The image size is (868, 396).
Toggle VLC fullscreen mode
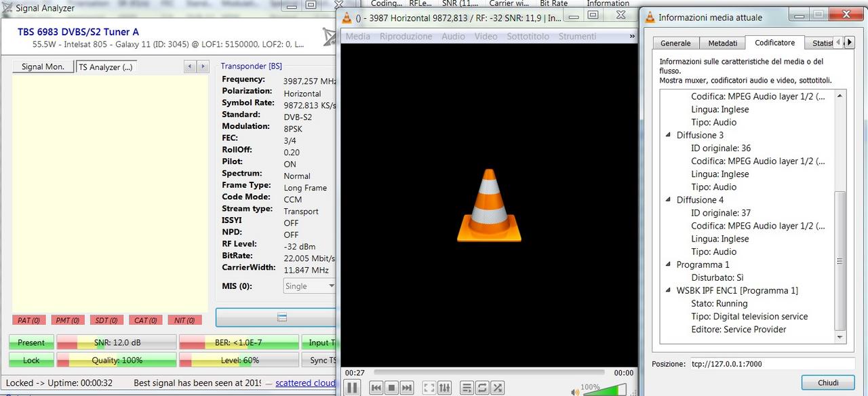(429, 388)
